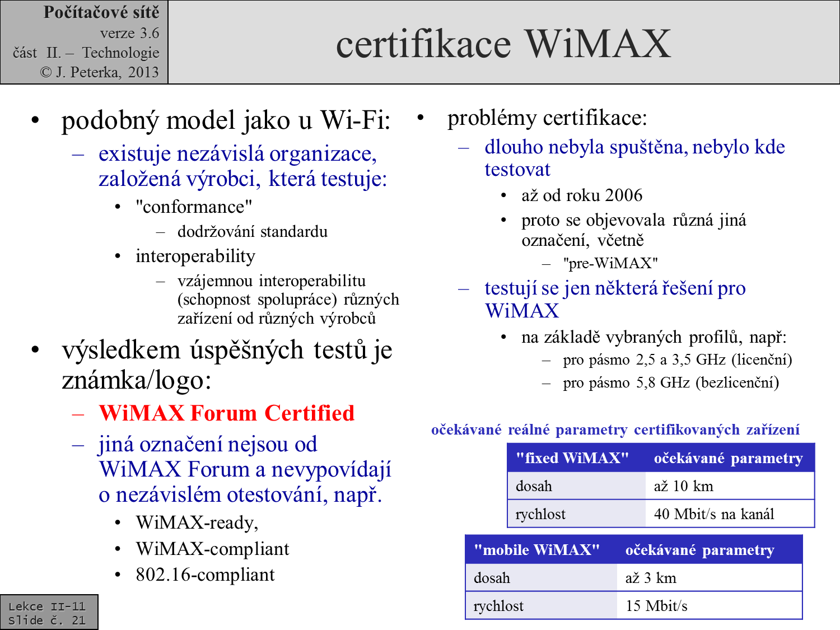Click the value "až 10 km"

click(x=684, y=486)
